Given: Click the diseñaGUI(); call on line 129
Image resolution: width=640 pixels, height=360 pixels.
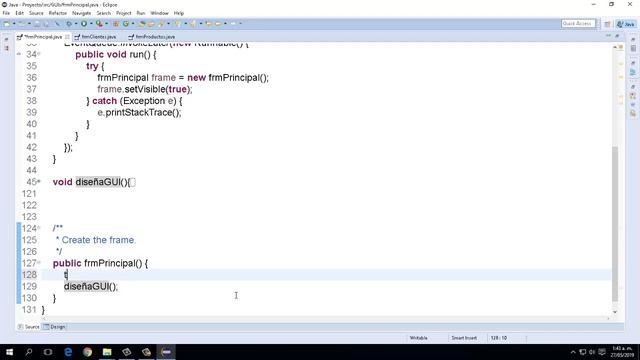Looking at the screenshot, I should [91, 287].
